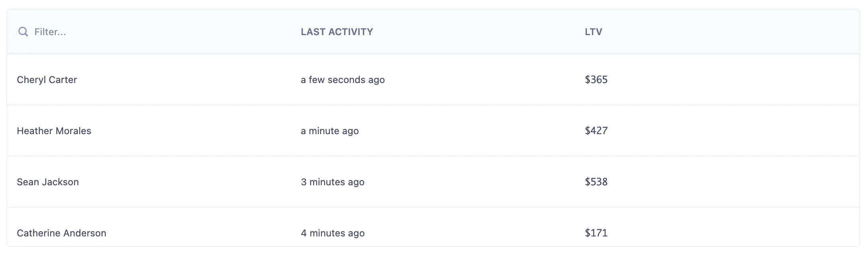
Task: Select the Catherine Anderson name cell
Action: (x=61, y=233)
